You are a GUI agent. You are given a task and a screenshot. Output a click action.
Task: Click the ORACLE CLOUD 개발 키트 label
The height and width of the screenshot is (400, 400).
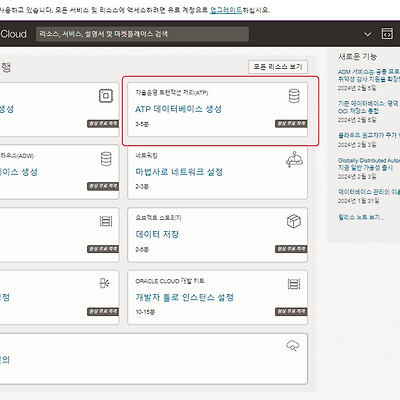[170, 281]
